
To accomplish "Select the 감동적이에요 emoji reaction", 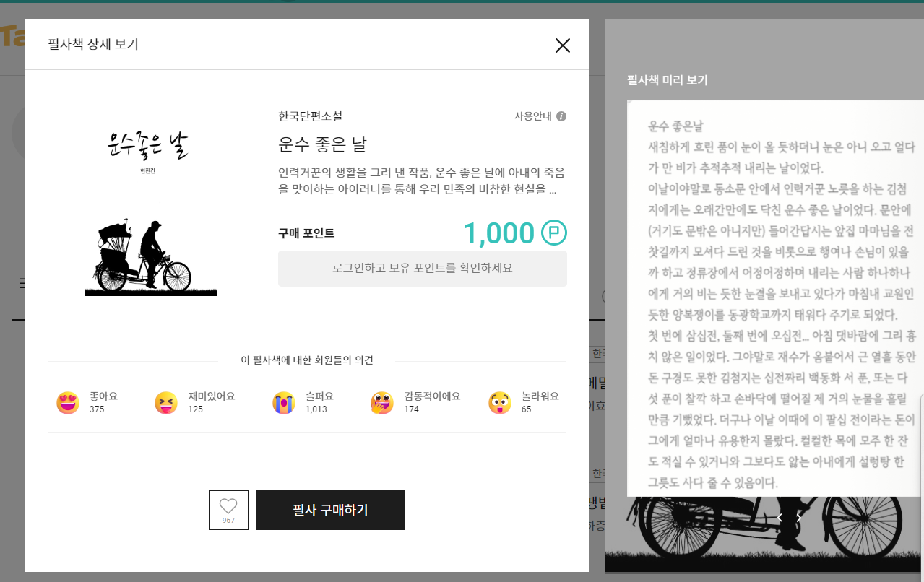I will [x=381, y=402].
